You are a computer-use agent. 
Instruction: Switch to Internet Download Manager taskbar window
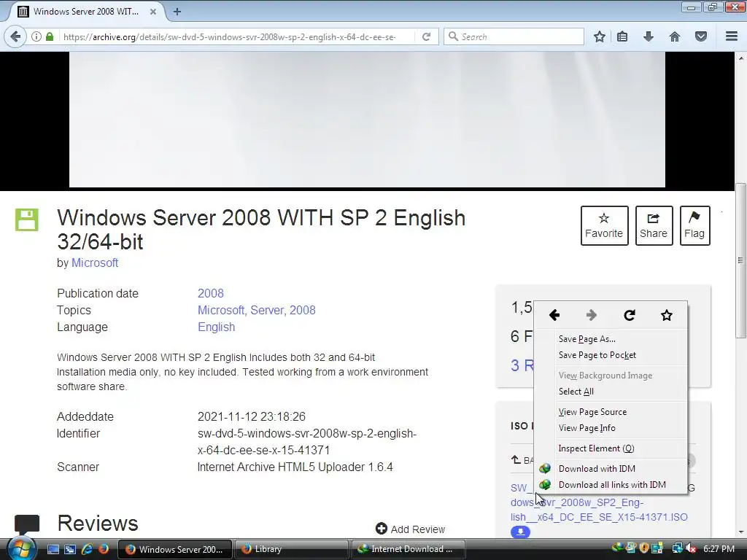click(408, 549)
